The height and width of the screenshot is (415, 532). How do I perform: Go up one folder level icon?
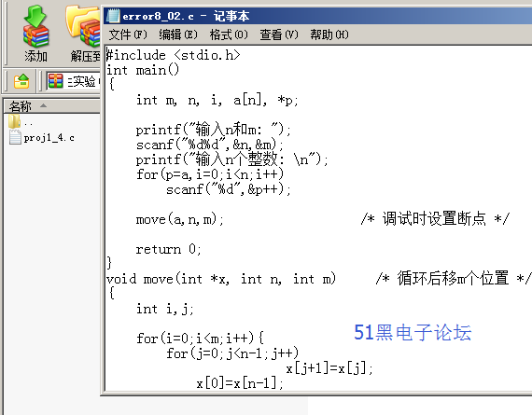pyautogui.click(x=21, y=81)
